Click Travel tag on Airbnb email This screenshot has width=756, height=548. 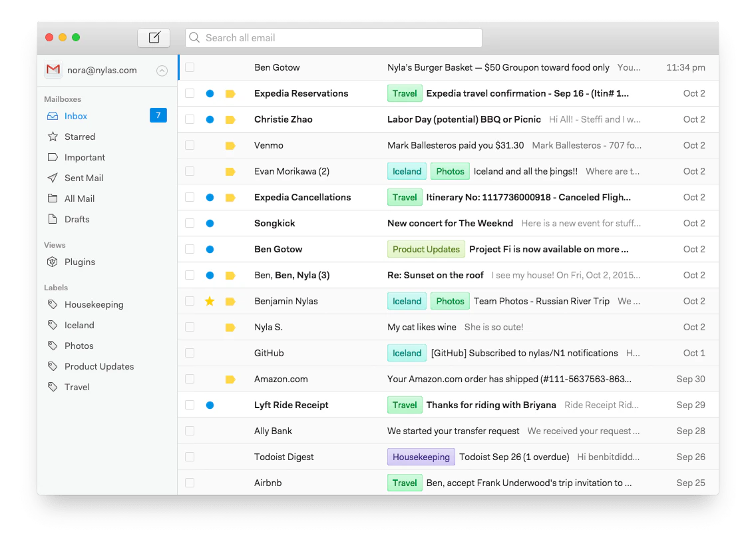tap(405, 483)
